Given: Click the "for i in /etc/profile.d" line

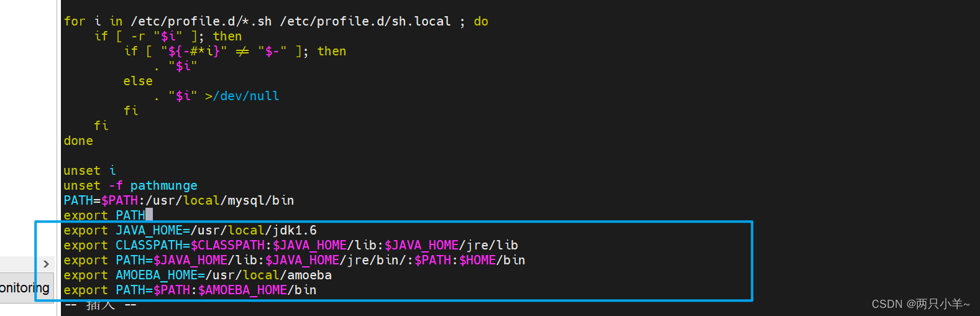Looking at the screenshot, I should (x=257, y=21).
